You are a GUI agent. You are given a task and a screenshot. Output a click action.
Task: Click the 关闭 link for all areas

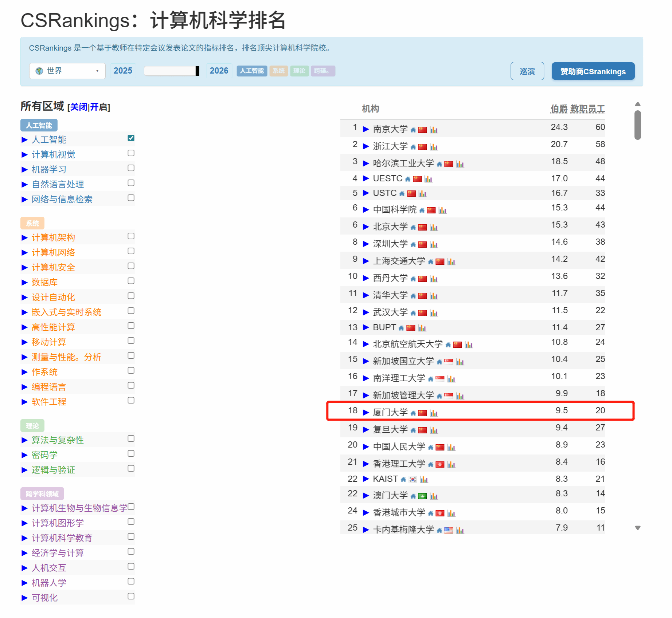point(78,107)
